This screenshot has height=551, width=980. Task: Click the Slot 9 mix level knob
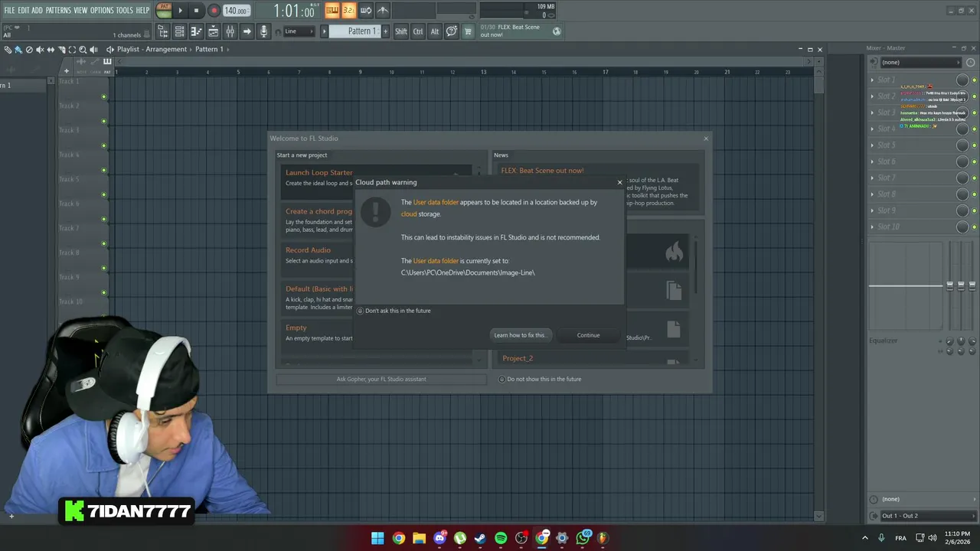(962, 210)
